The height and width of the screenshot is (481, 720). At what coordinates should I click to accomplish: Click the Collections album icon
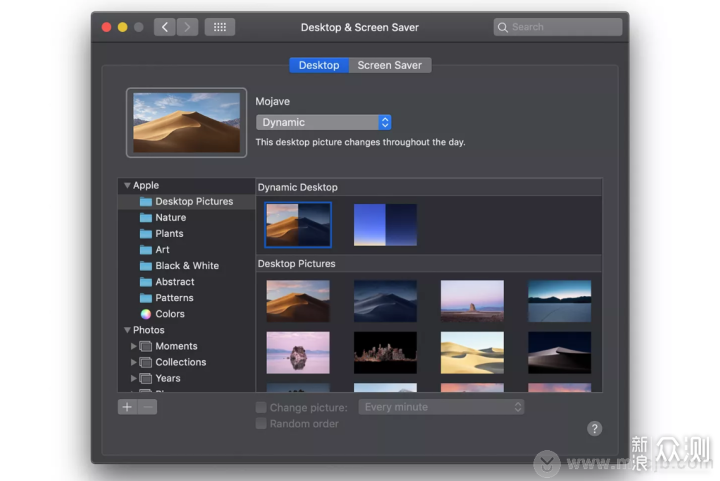click(x=146, y=362)
